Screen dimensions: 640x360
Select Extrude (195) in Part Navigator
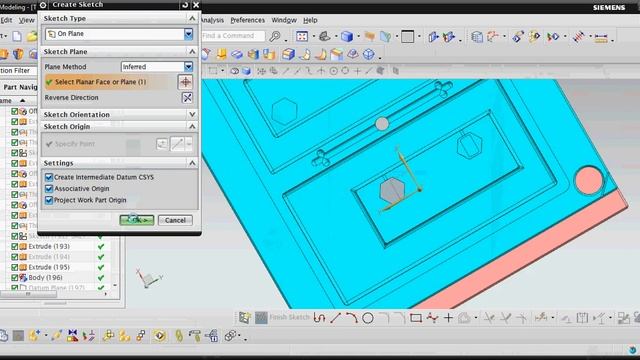(x=49, y=267)
